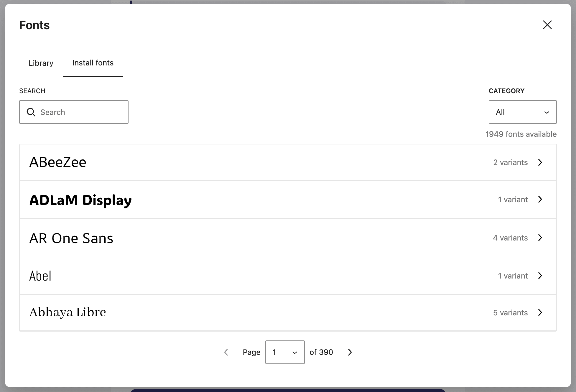This screenshot has width=576, height=392.
Task: Click the Search input field
Action: click(74, 112)
